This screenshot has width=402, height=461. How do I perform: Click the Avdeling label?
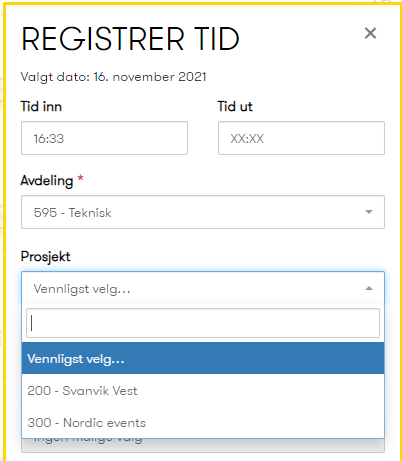[x=47, y=181]
